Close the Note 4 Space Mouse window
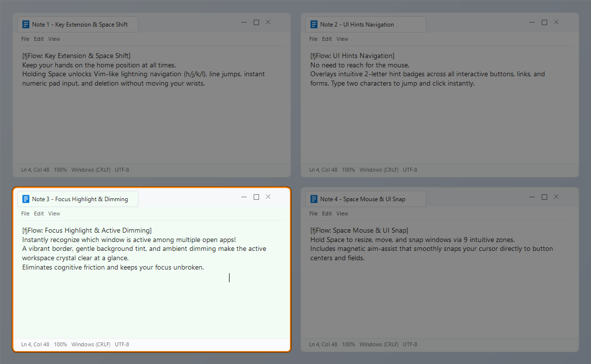The width and height of the screenshot is (591, 364). 556,197
